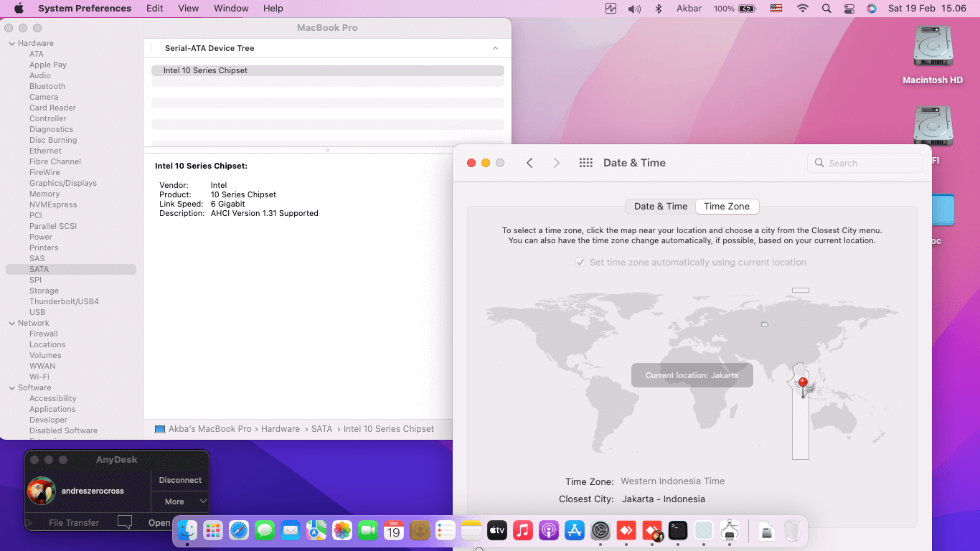Click the Wi-Fi icon in the menu bar
This screenshot has height=551, width=980.
click(x=803, y=9)
